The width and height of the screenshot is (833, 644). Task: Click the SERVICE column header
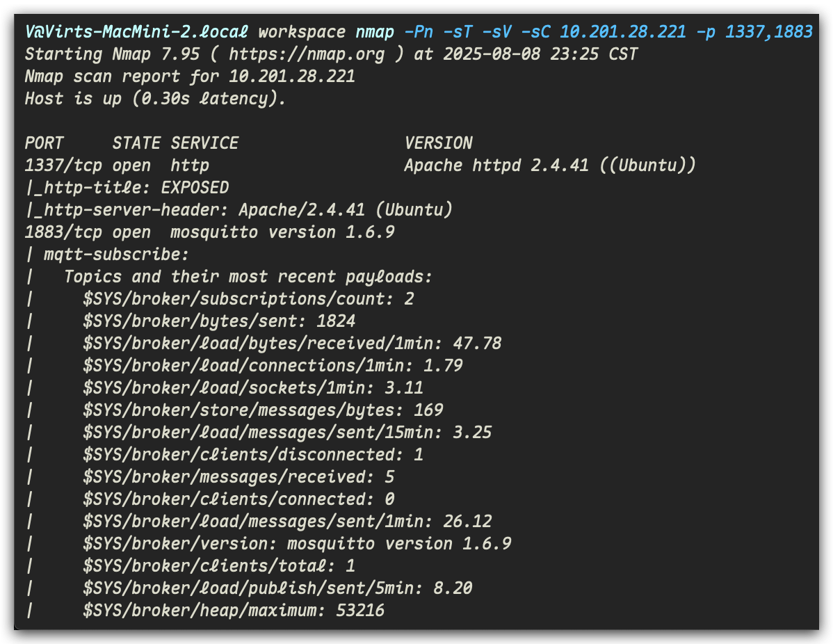[204, 143]
